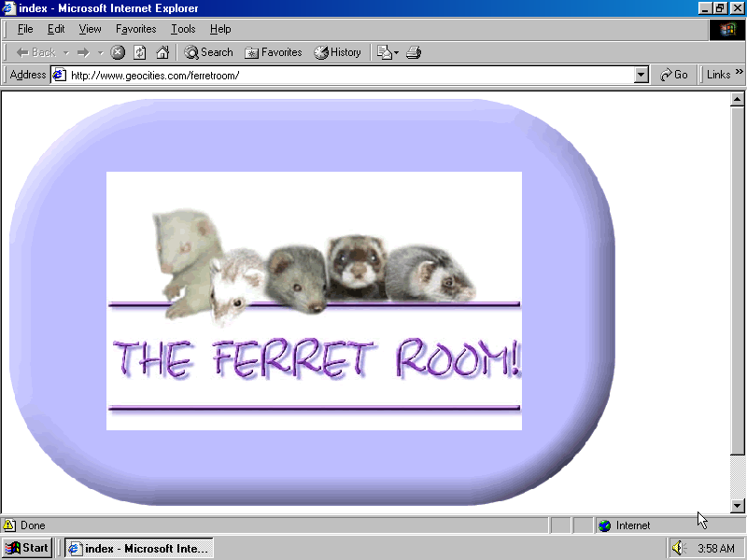Click the Internet zone globe icon
This screenshot has height=560, width=747.
coord(604,525)
